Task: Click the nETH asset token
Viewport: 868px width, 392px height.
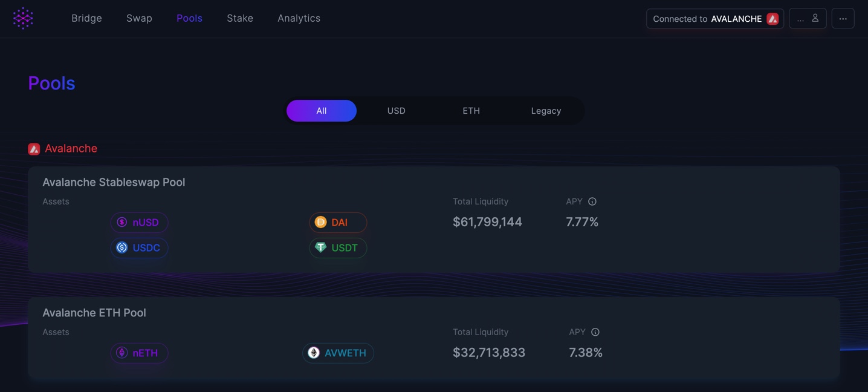Action: pos(139,353)
